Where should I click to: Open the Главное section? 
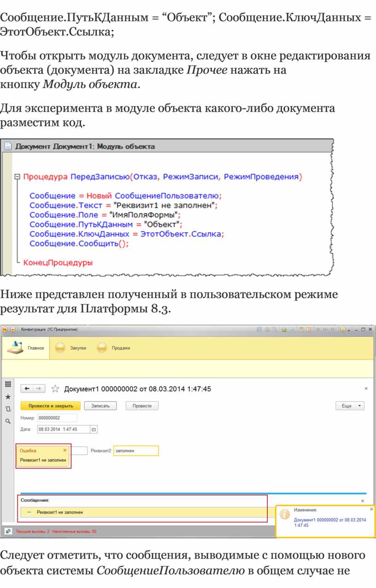coord(26,348)
